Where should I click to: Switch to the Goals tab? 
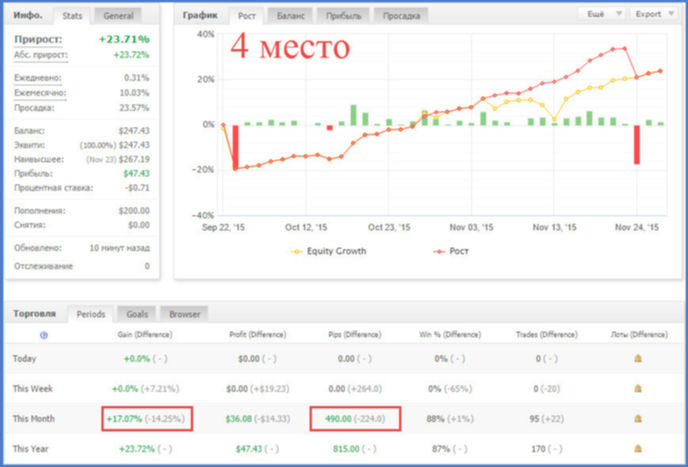click(137, 314)
